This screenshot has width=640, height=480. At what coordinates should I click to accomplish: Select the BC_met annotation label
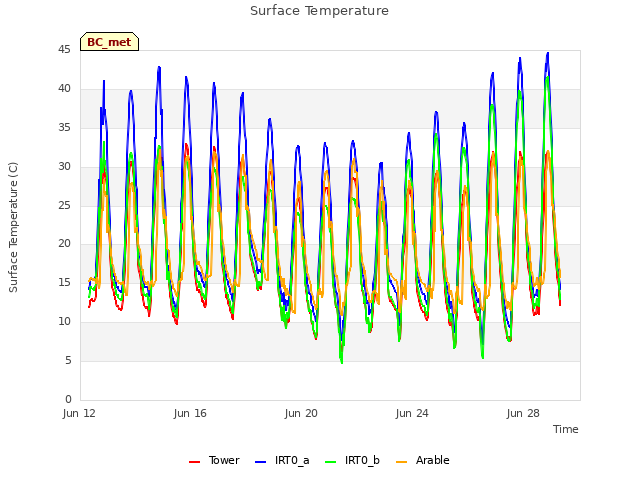coord(109,42)
